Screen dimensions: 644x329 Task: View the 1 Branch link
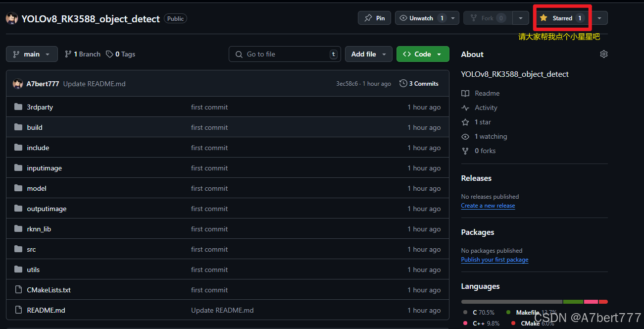(83, 54)
